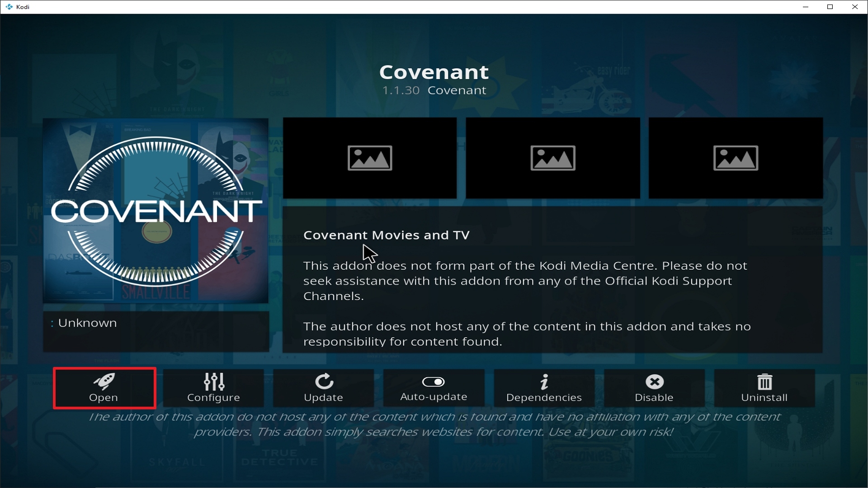Toggle the Auto-update switch
Screen dimensions: 868x488
point(434,388)
